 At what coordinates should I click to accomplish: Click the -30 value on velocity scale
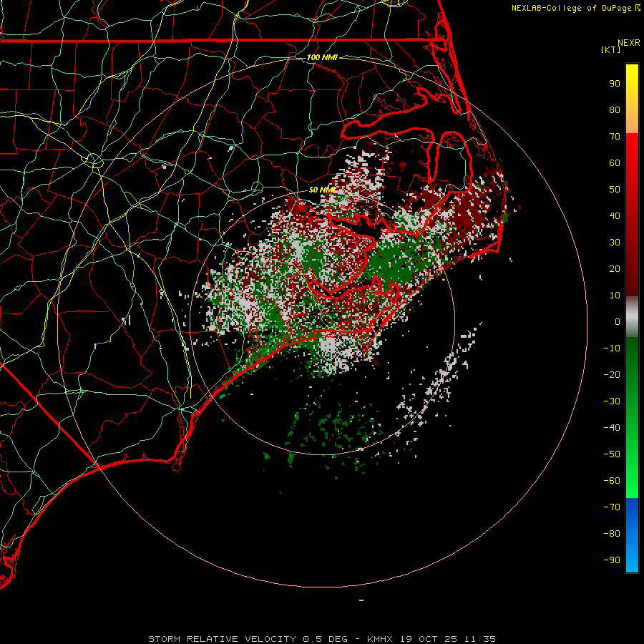[612, 401]
